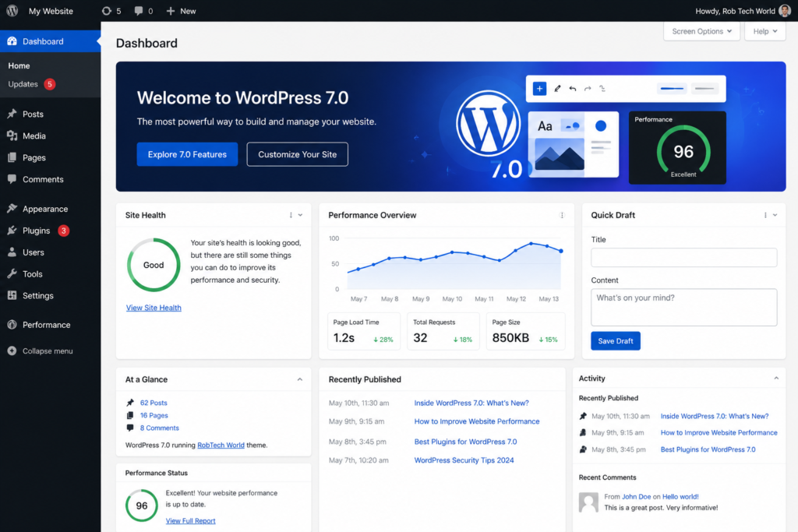Click the Site Health Good progress ring
The image size is (798, 532).
pos(154,265)
